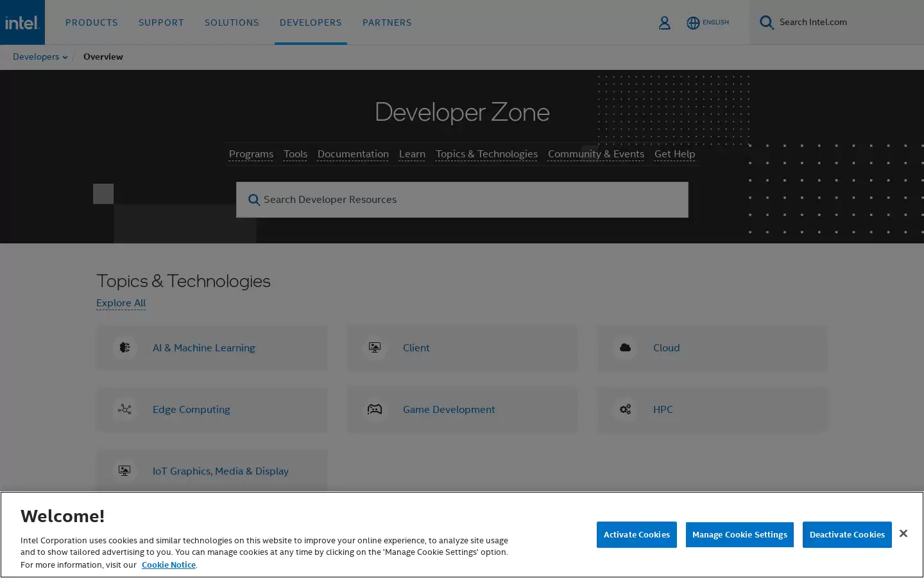The width and height of the screenshot is (924, 578).
Task: Open the user account sign-in icon
Action: click(x=664, y=22)
